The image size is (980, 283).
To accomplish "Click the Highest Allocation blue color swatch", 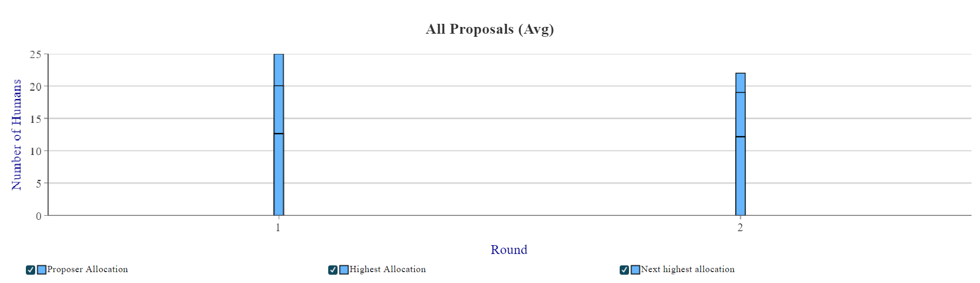I will [344, 270].
